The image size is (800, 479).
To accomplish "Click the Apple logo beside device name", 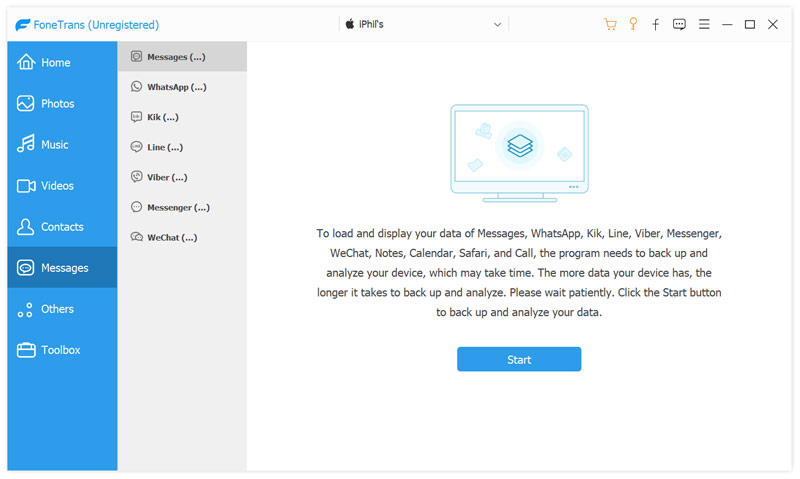I will click(x=349, y=23).
